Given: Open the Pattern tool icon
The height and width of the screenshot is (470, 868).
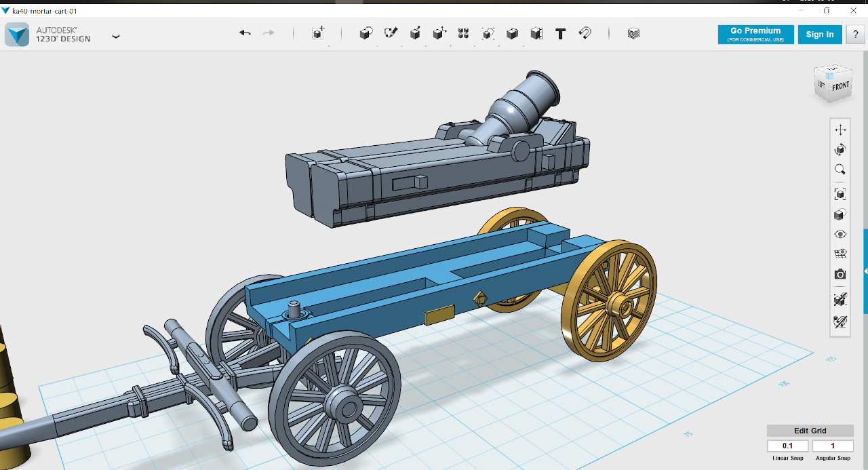Looking at the screenshot, I should (463, 33).
